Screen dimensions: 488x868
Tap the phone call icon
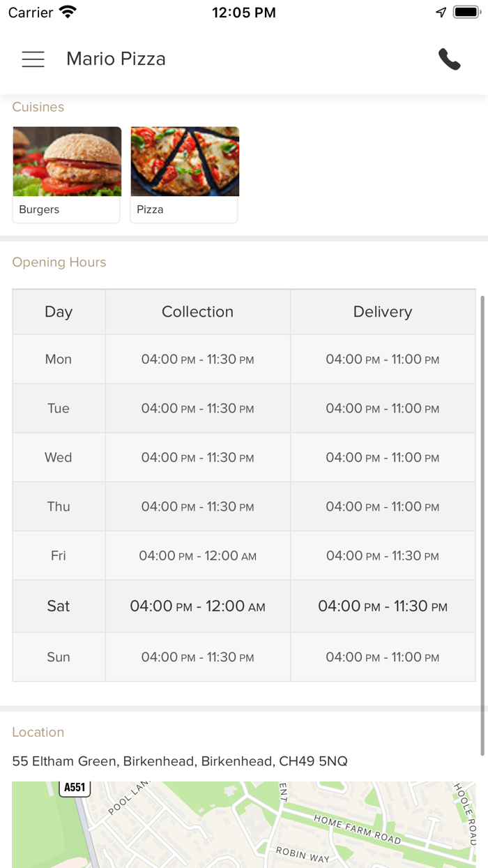[449, 59]
